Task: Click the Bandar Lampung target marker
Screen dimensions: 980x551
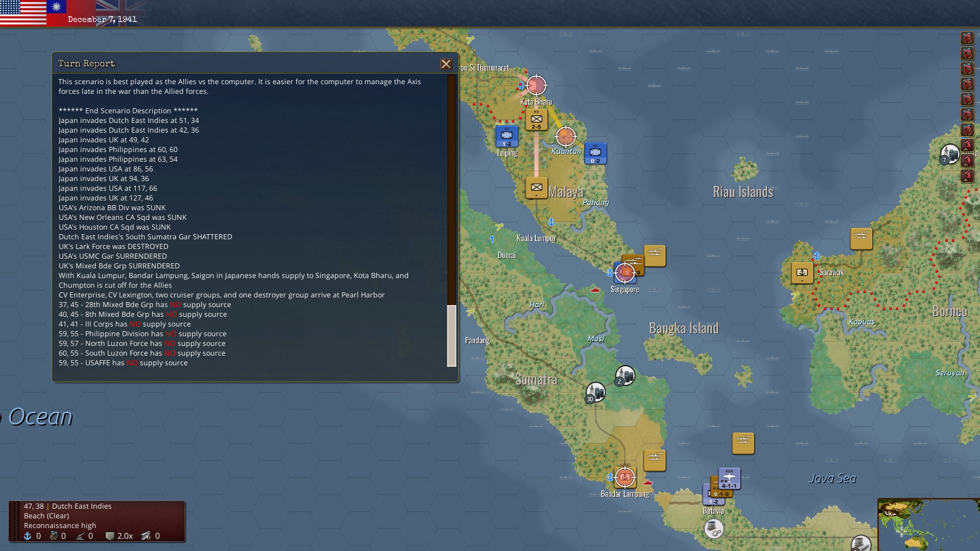Action: [625, 477]
